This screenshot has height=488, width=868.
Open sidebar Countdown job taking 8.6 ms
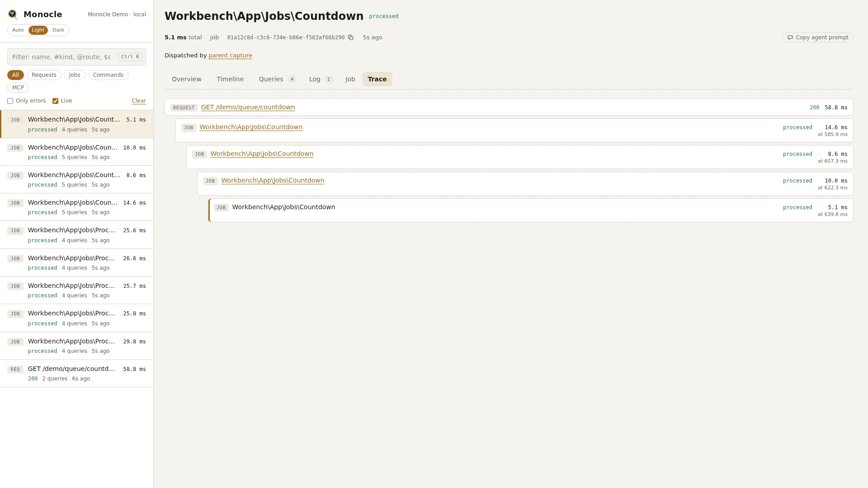(76, 179)
